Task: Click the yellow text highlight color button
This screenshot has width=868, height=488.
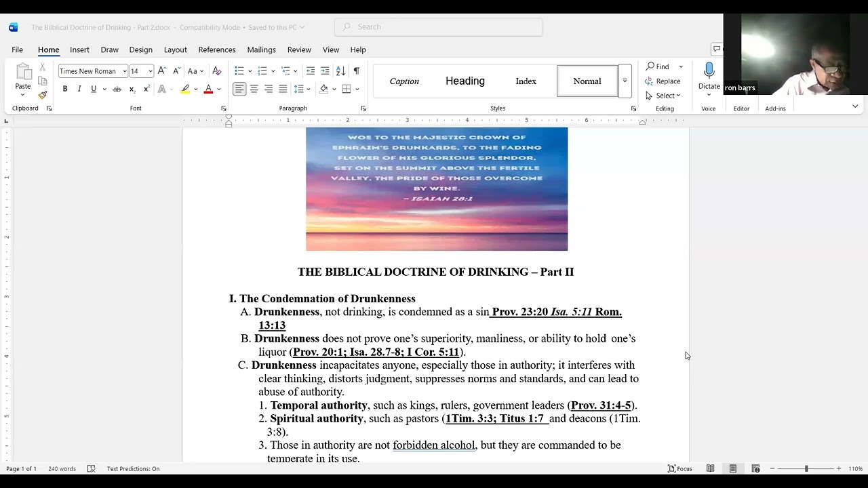Action: pyautogui.click(x=185, y=89)
